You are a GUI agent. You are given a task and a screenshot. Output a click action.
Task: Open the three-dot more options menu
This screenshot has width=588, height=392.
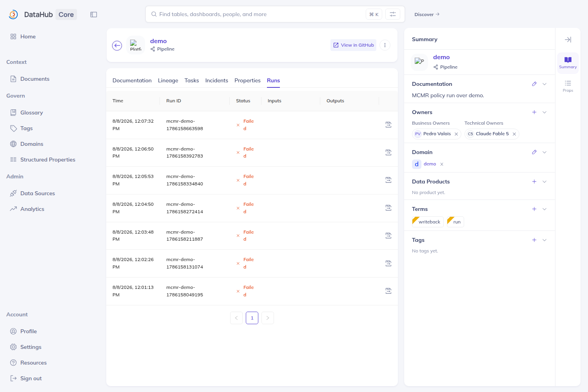pos(385,45)
